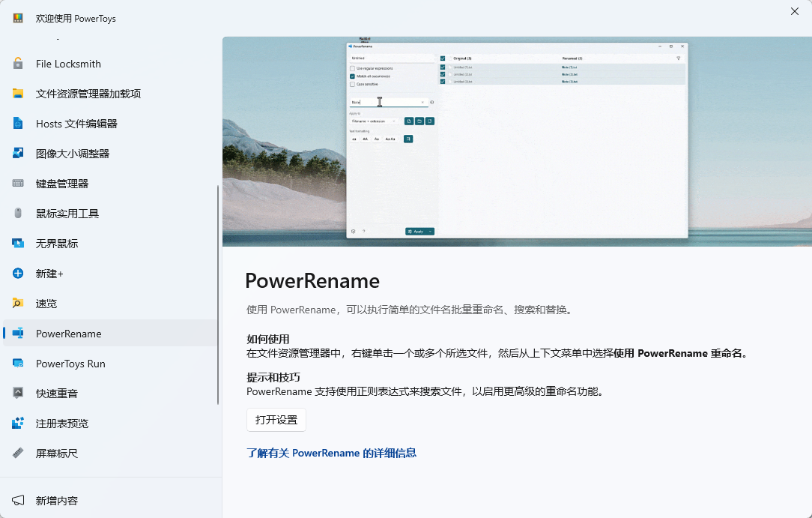Go to Hosts 文件编辑器 page
The image size is (812, 518).
[x=110, y=124]
